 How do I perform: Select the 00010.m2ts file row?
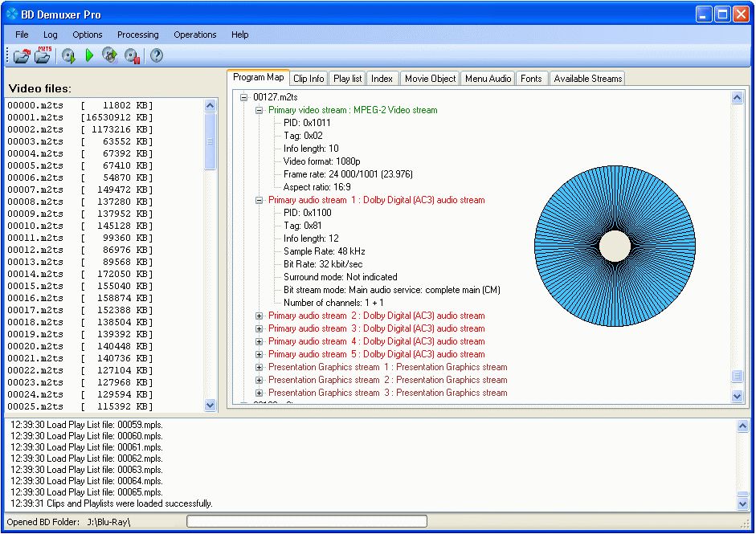click(x=80, y=226)
